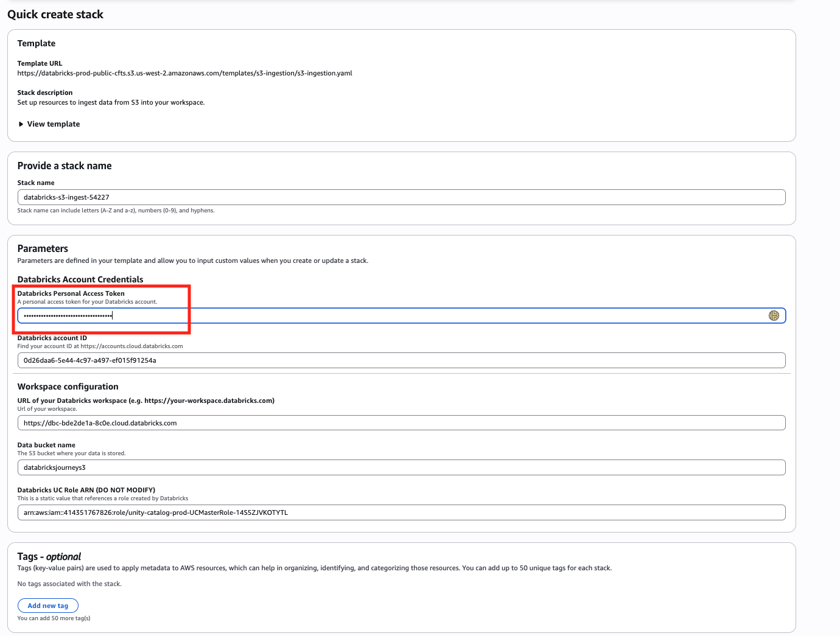The height and width of the screenshot is (636, 840).
Task: Click the Databricks Account Credentials heading
Action: (x=80, y=279)
